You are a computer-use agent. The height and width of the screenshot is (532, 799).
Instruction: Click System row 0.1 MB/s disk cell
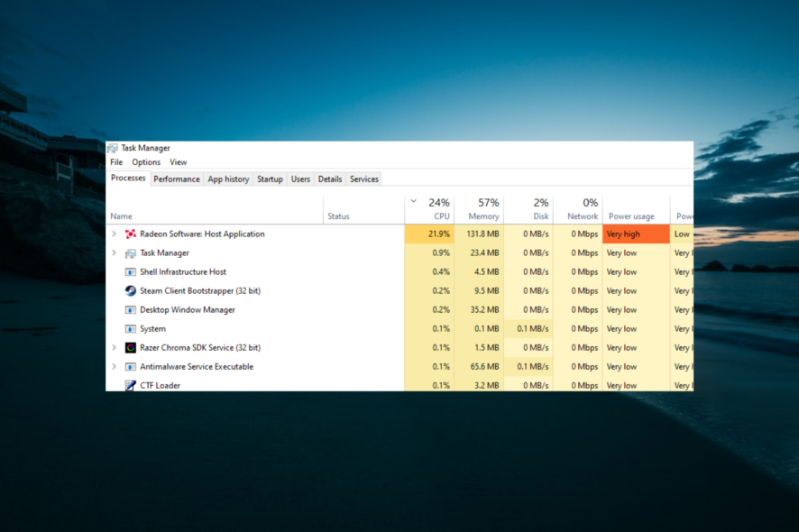click(x=528, y=329)
